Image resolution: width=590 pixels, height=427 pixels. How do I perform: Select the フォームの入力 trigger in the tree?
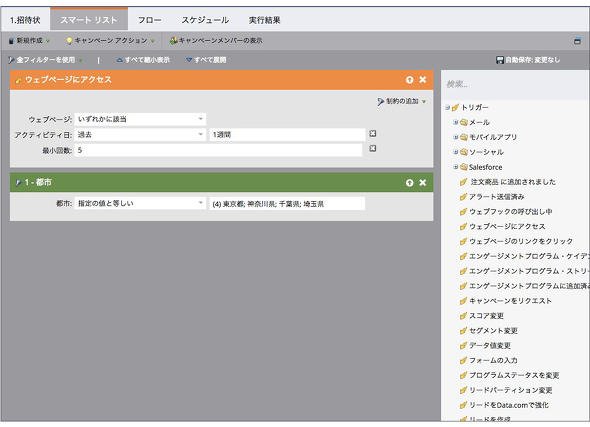tap(493, 360)
